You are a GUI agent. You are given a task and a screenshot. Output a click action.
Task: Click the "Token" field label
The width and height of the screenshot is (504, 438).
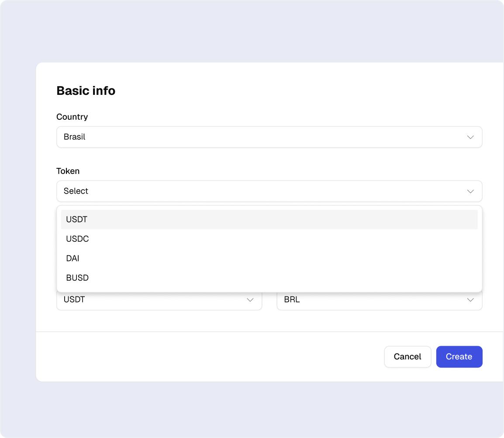68,171
